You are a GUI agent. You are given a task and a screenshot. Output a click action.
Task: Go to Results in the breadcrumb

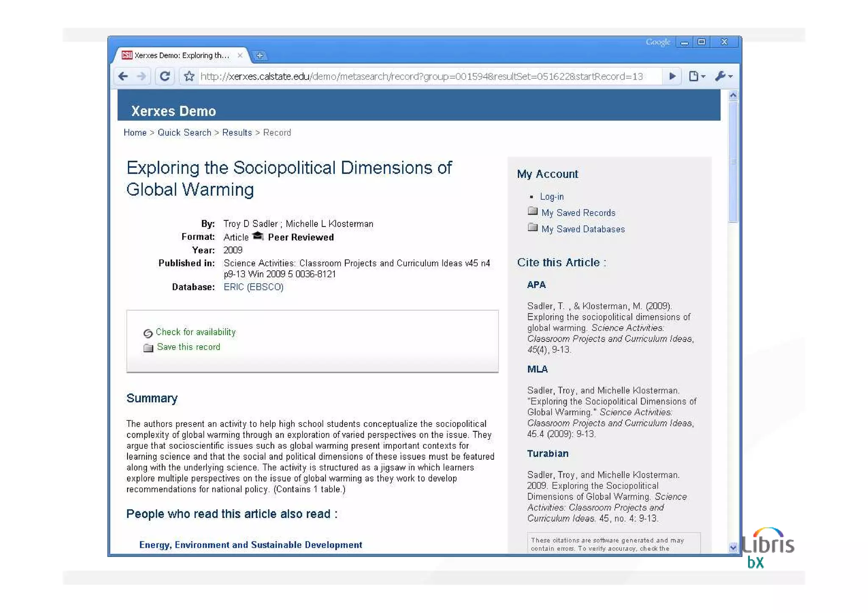pyautogui.click(x=237, y=133)
